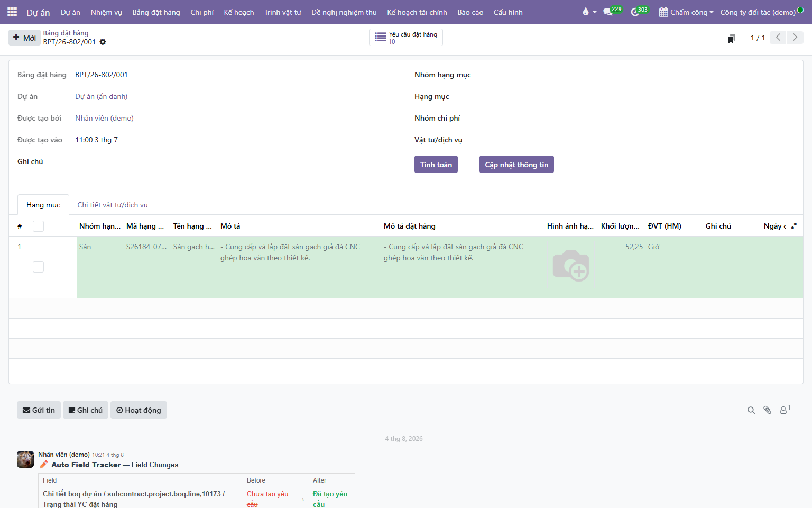
Task: Click the bookmark icon near pager
Action: tap(731, 38)
